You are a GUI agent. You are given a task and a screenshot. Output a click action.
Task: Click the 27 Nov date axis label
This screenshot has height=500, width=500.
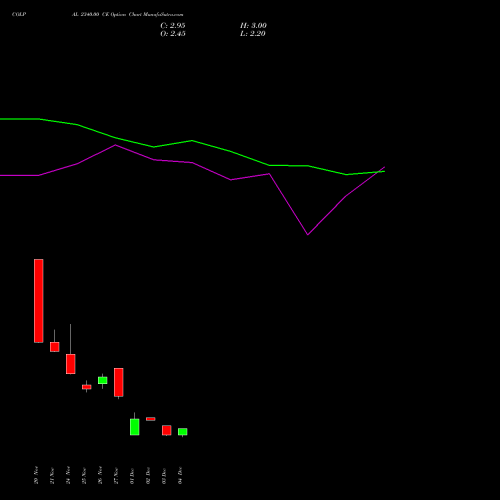click(x=116, y=476)
